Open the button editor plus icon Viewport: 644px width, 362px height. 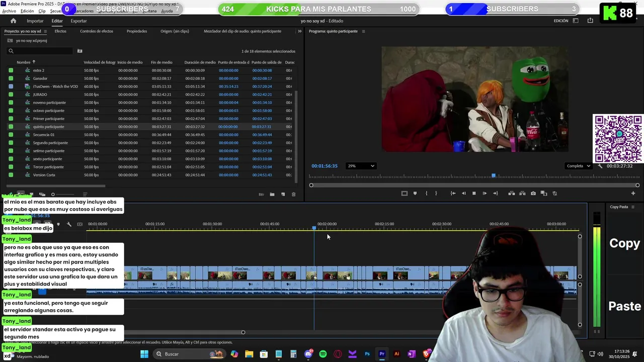pos(633,194)
